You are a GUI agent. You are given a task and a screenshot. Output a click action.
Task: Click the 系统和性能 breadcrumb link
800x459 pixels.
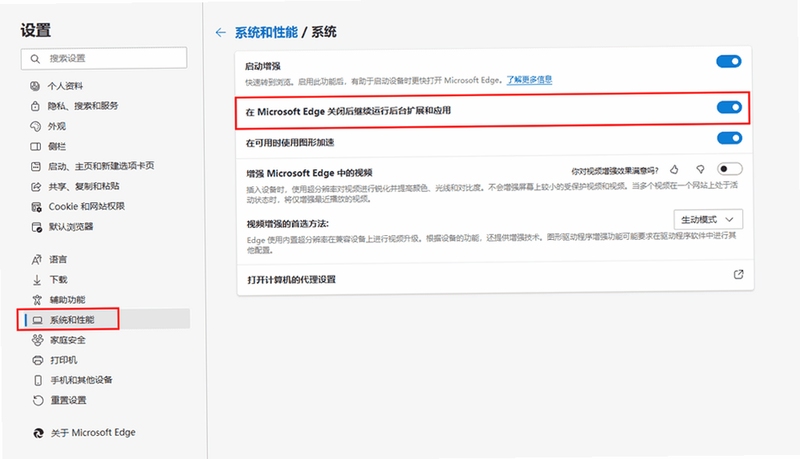click(266, 33)
